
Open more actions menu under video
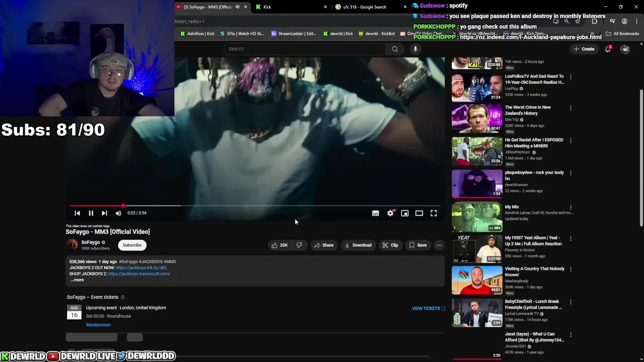pyautogui.click(x=439, y=245)
